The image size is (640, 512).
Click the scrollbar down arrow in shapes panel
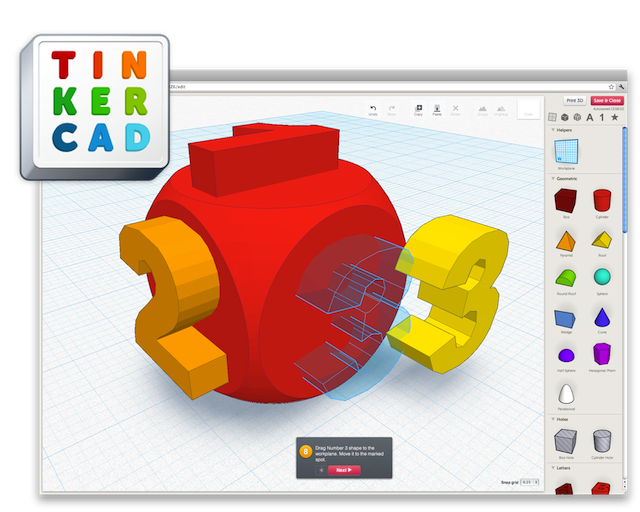tap(624, 486)
